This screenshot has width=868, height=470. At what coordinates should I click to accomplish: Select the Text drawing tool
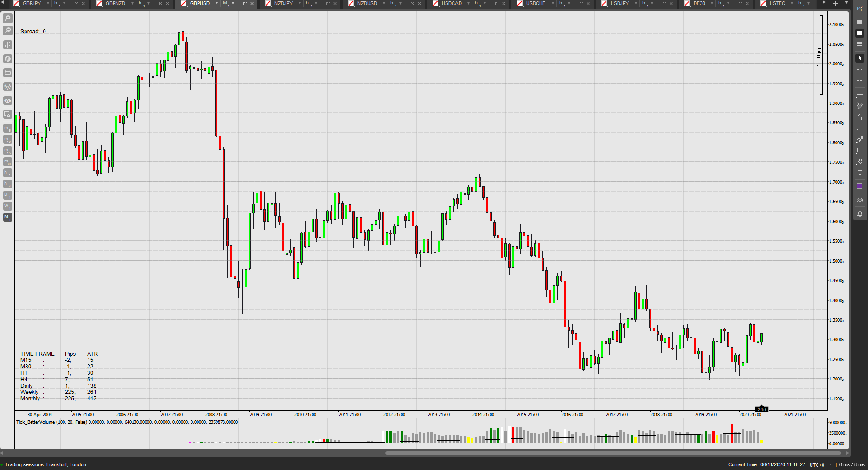[x=860, y=173]
